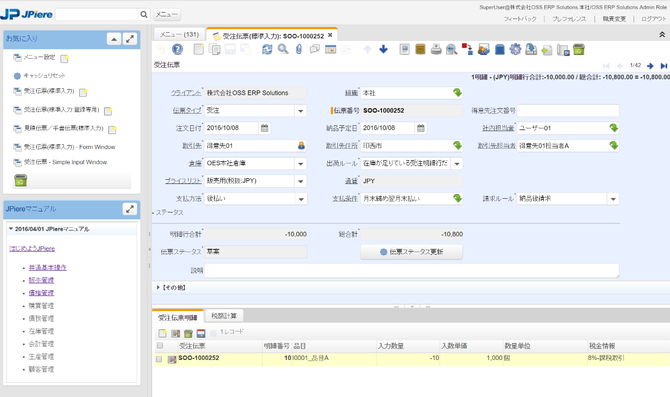The image size is (670, 397).
Task: Open the 請求ルール dropdown arrow
Action: pyautogui.click(x=614, y=199)
